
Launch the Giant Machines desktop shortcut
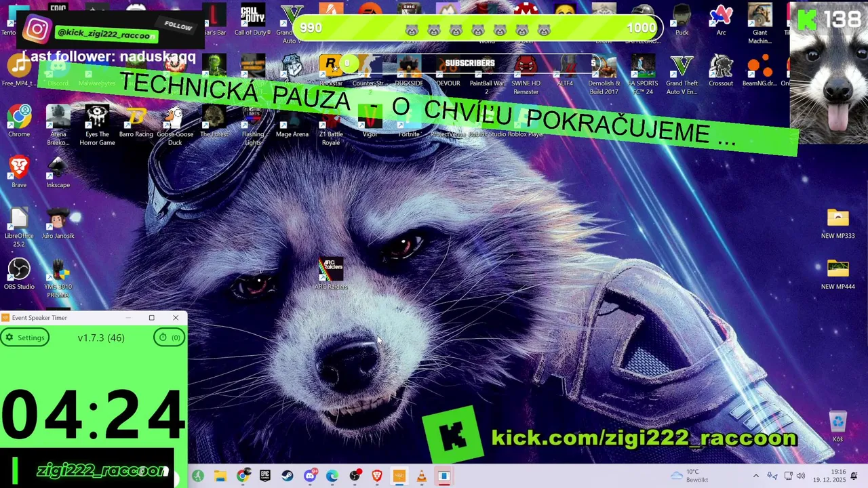click(x=760, y=23)
